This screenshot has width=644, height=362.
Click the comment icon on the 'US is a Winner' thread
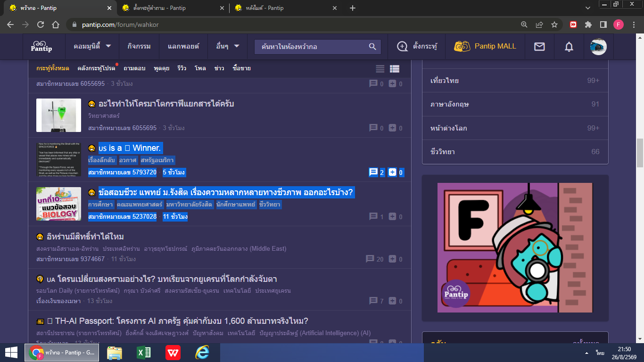(373, 173)
